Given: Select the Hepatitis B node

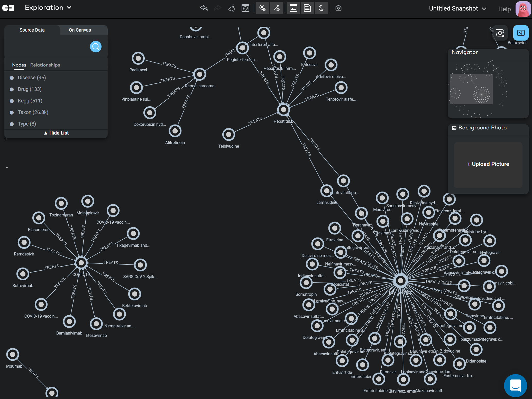Looking at the screenshot, I should tap(283, 110).
